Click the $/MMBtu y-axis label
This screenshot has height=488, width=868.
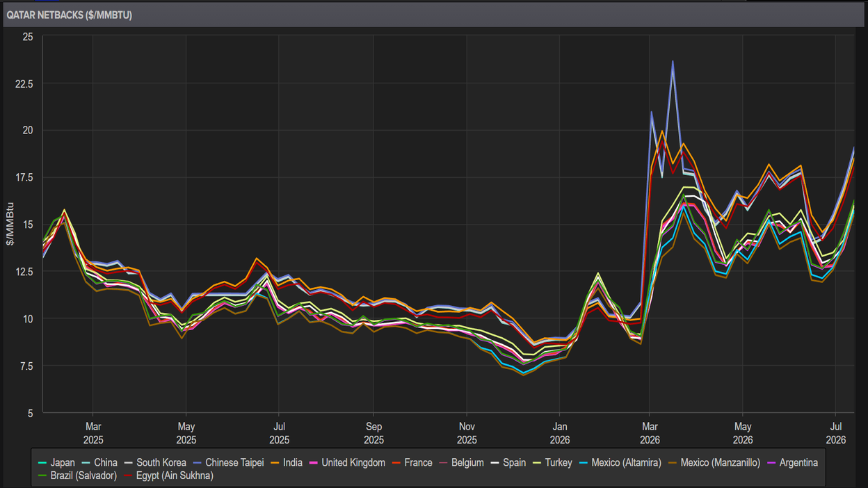pos(10,224)
